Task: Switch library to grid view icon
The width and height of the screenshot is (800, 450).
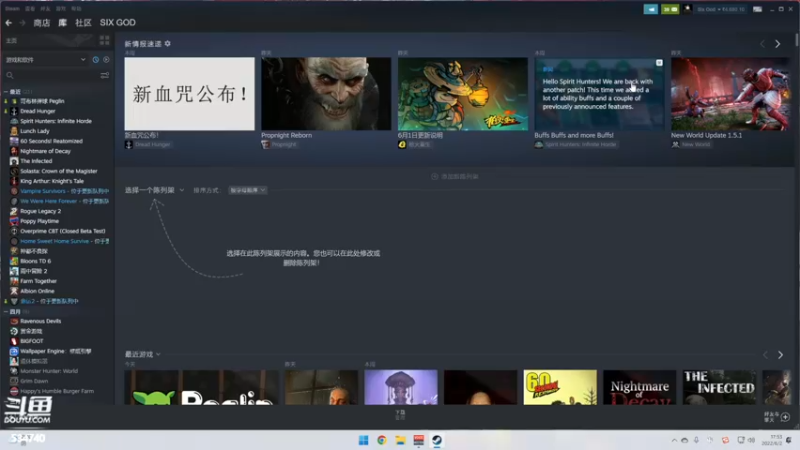Action: pyautogui.click(x=105, y=40)
